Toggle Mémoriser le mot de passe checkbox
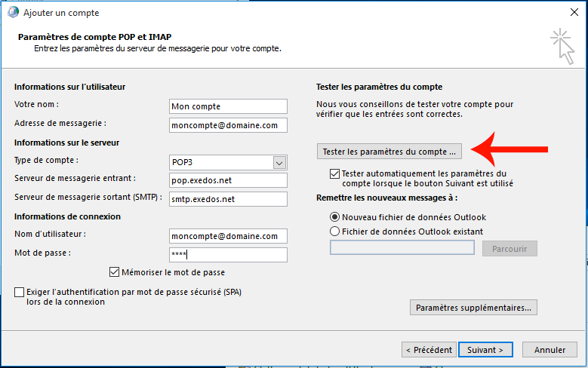 (115, 272)
